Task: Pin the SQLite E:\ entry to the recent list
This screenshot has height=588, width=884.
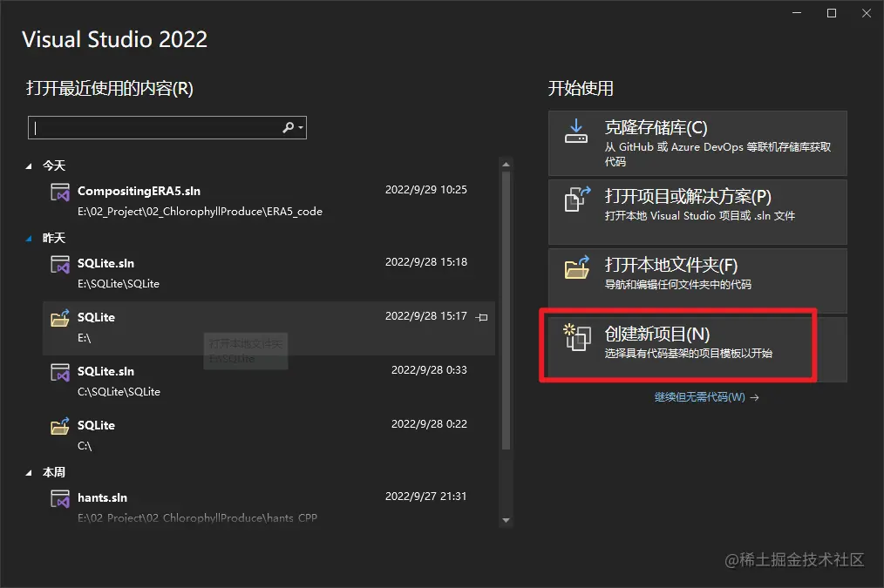Action: 482,318
